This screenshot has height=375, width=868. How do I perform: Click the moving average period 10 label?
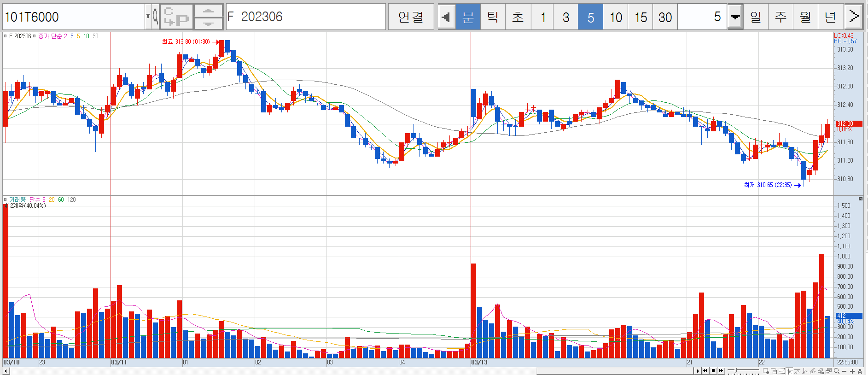[x=86, y=36]
